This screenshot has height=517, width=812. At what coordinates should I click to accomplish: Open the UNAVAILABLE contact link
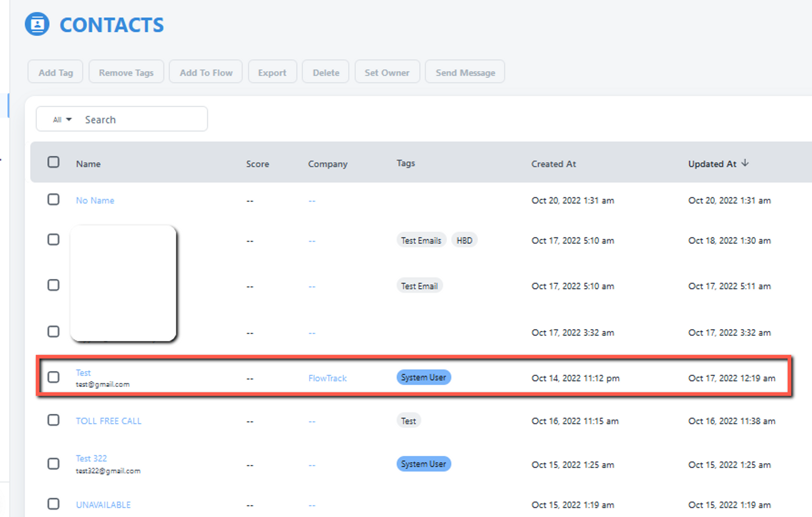tap(103, 505)
